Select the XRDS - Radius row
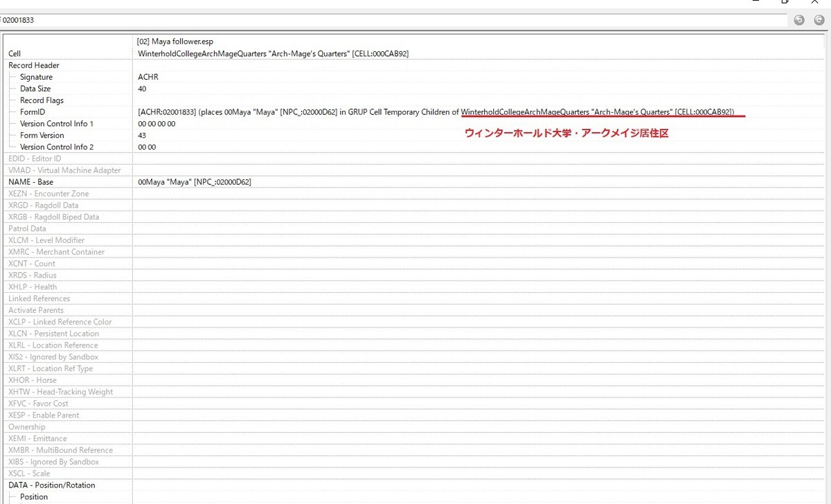This screenshot has height=504, width=831. click(x=33, y=276)
